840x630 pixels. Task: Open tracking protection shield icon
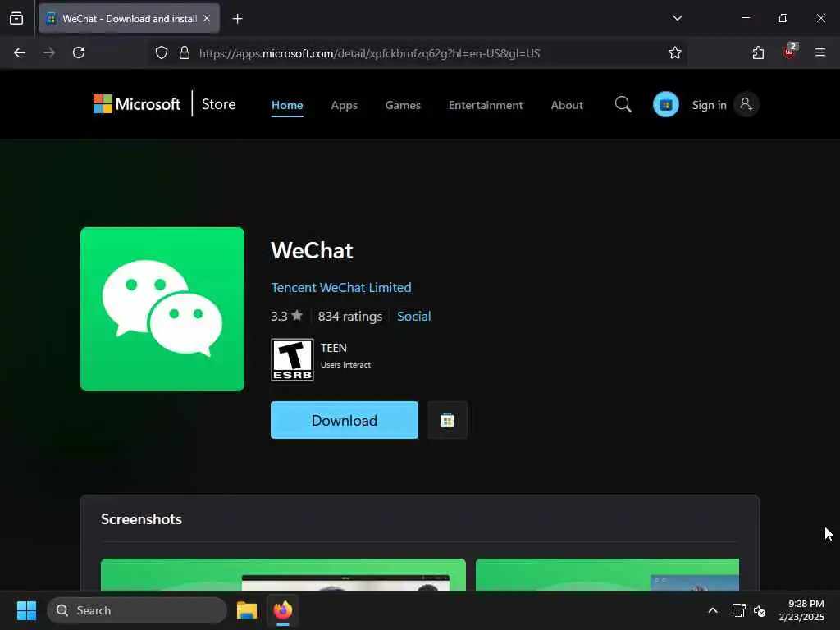click(x=162, y=53)
